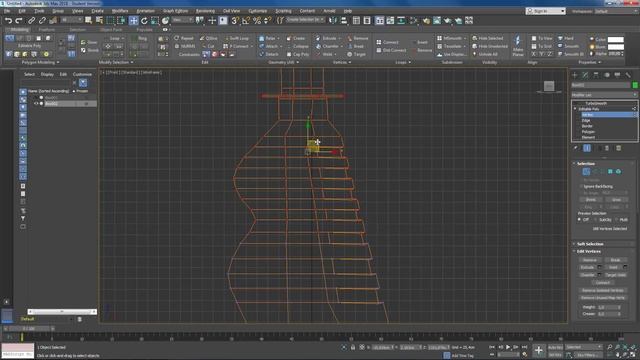
Task: Activate the Select and Scale tool
Action: [155, 20]
